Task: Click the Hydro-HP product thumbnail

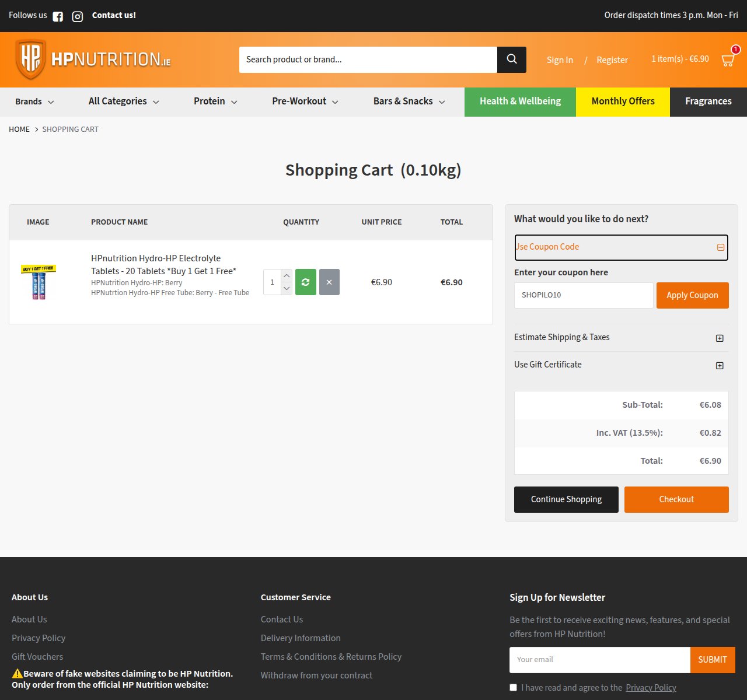Action: click(x=39, y=282)
